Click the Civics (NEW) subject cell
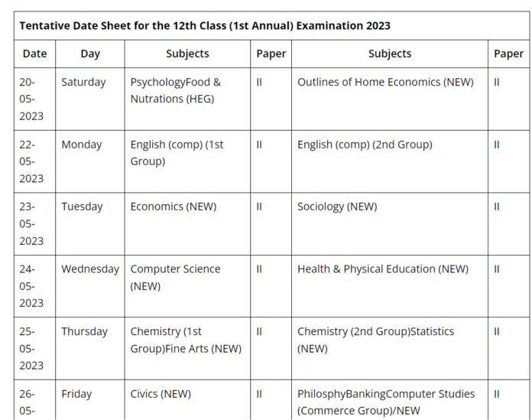 (161, 395)
